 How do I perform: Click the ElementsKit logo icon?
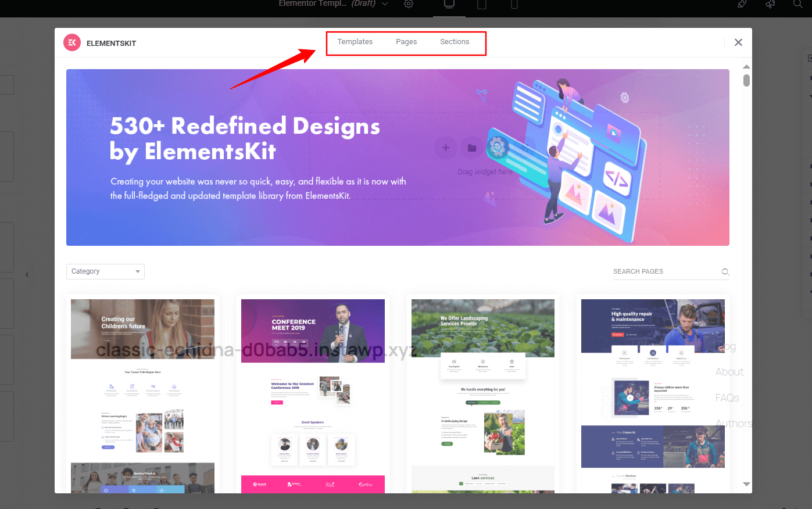point(72,42)
